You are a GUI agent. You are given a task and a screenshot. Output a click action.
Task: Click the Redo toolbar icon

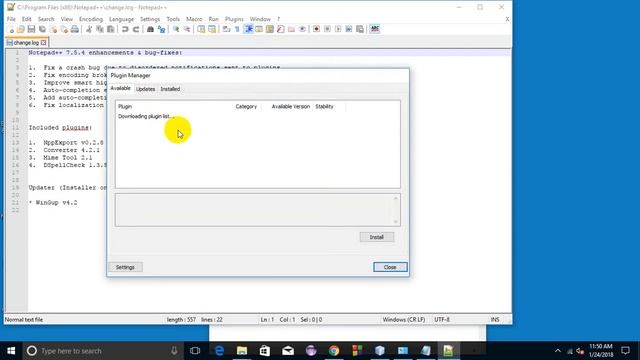point(136,29)
